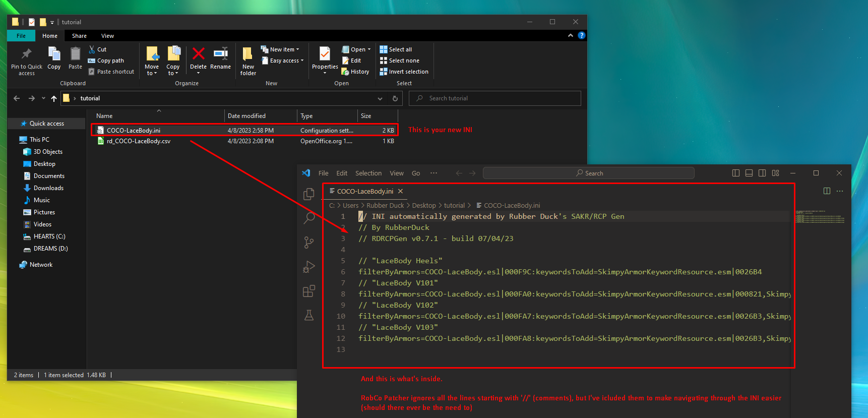Screen dimensions: 868x418
Task: Open the Search view in VS Code activity bar
Action: (x=309, y=218)
